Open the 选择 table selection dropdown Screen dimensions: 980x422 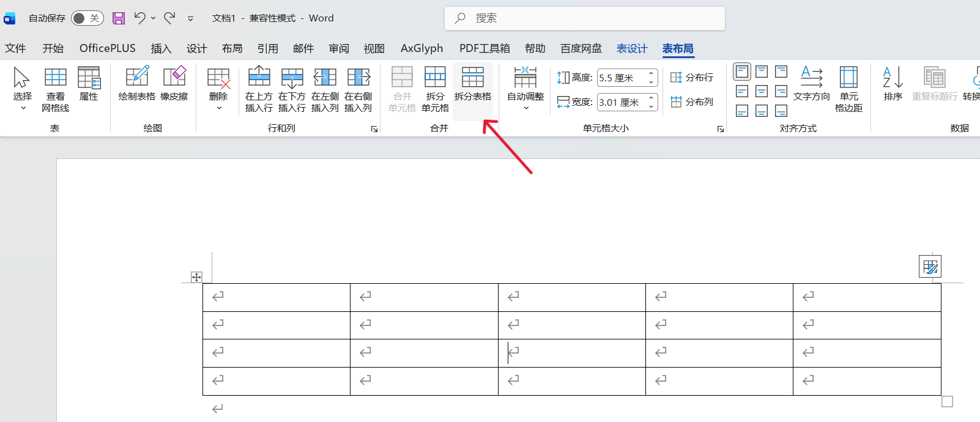[23, 89]
